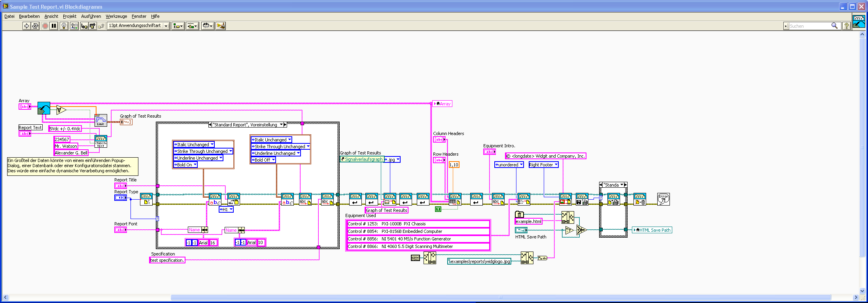Image resolution: width=868 pixels, height=303 pixels.
Task: Open the Ansicht menu
Action: pyautogui.click(x=51, y=16)
